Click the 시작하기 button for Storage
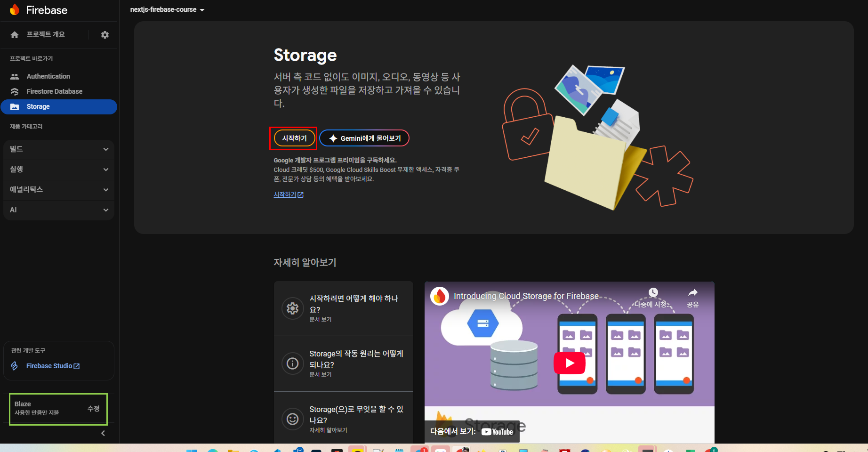The height and width of the screenshot is (452, 868). tap(294, 138)
